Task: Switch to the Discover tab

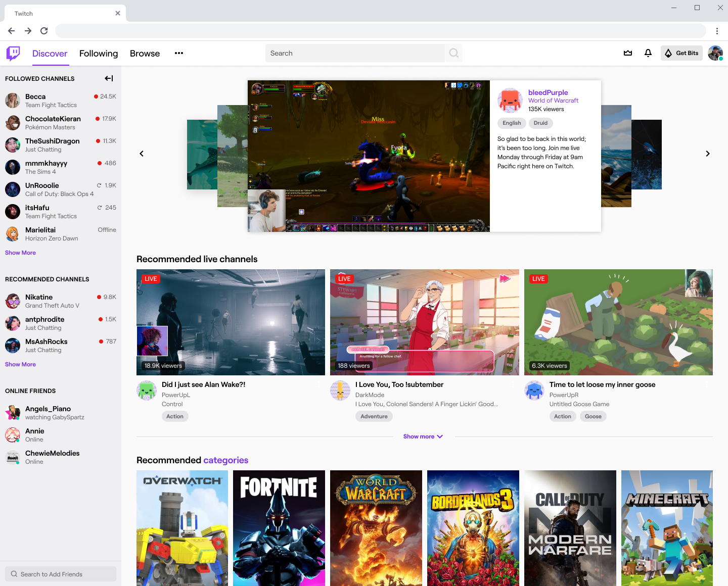Action: point(50,54)
